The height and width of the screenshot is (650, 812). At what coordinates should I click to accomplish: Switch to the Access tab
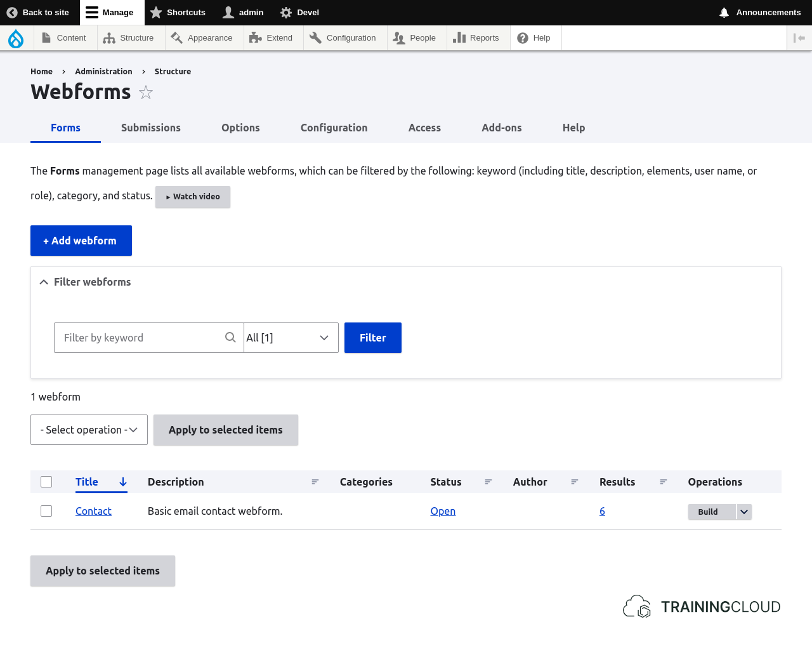(x=424, y=128)
